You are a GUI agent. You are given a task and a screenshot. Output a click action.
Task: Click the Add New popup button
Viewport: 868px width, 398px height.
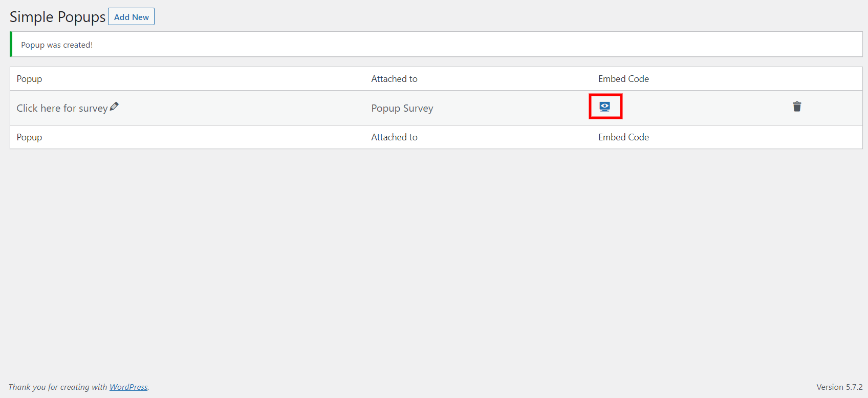131,17
